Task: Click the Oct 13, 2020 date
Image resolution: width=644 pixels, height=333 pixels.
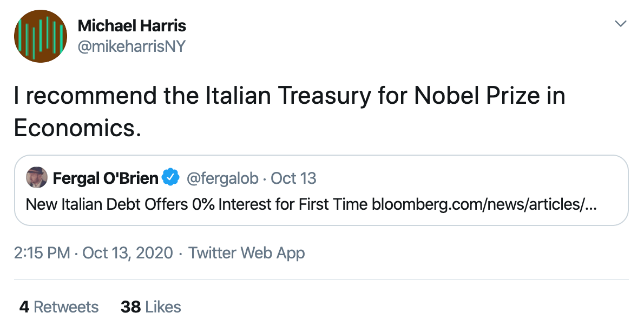Action: (128, 253)
